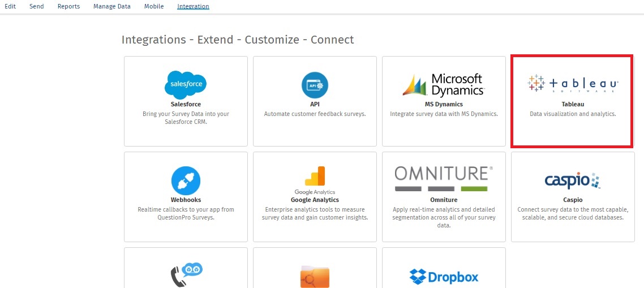Select the Integration tab

(x=193, y=7)
